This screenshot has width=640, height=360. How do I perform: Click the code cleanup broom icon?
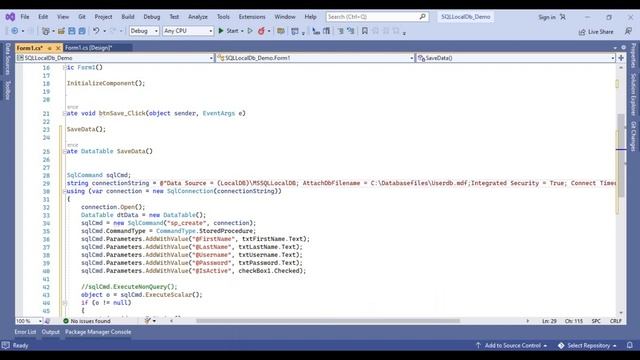tap(148, 321)
